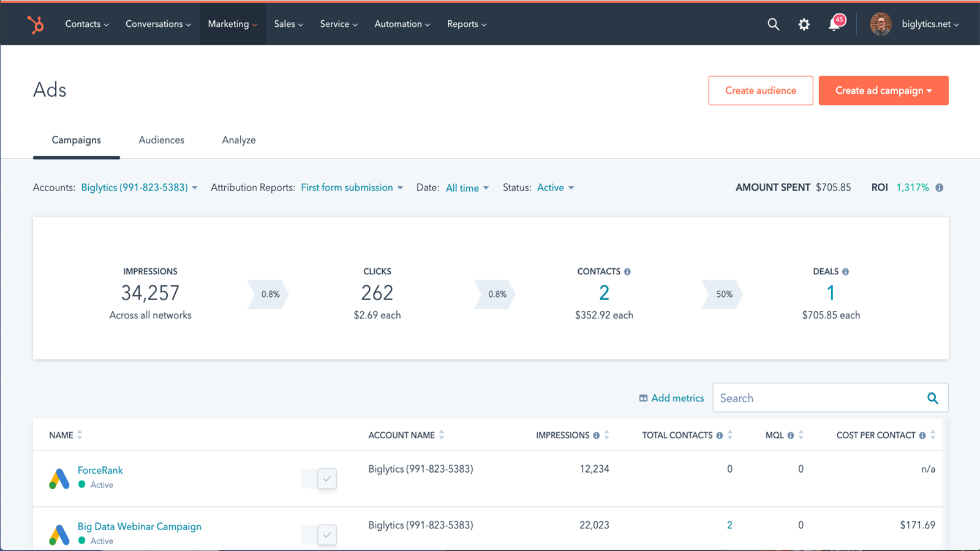
Task: Open the Marketing menu
Action: [233, 24]
